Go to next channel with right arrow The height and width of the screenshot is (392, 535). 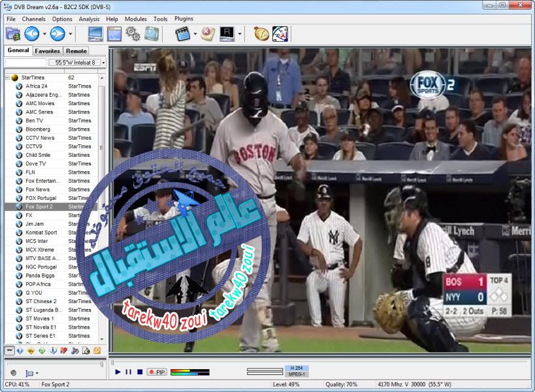(57, 34)
